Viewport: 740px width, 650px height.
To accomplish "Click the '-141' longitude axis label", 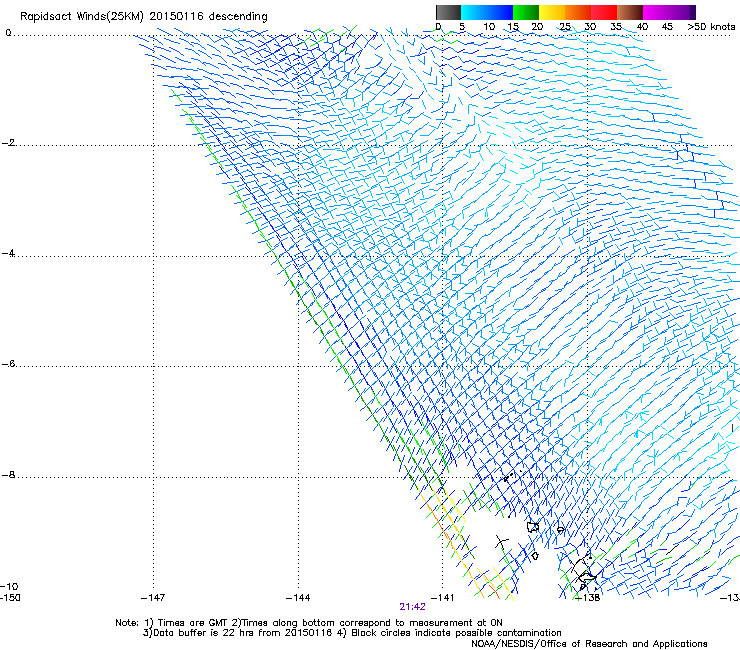I will click(442, 598).
